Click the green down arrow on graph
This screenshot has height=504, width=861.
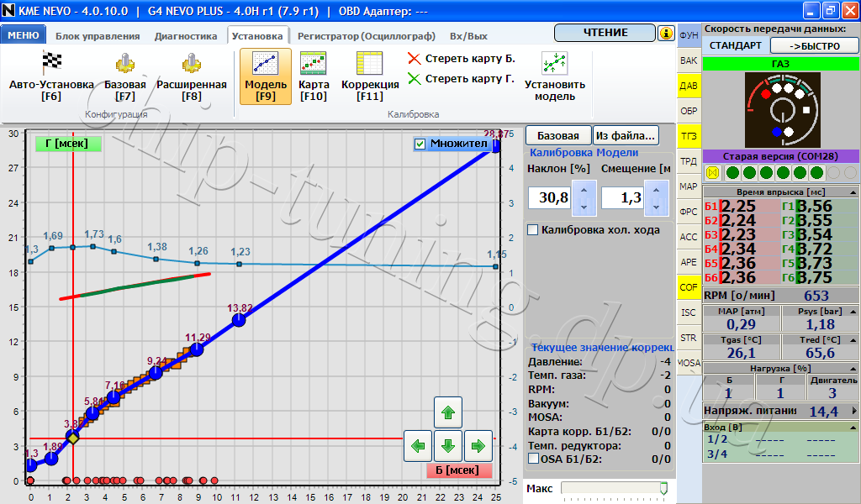pyautogui.click(x=448, y=446)
